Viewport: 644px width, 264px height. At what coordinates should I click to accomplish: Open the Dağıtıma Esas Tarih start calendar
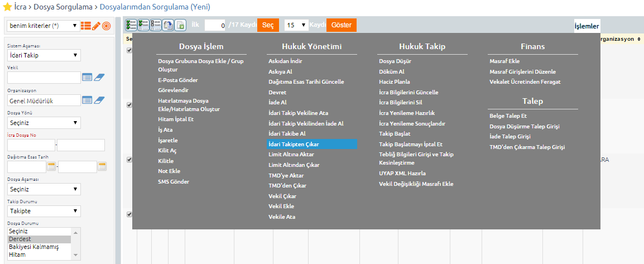point(51,166)
